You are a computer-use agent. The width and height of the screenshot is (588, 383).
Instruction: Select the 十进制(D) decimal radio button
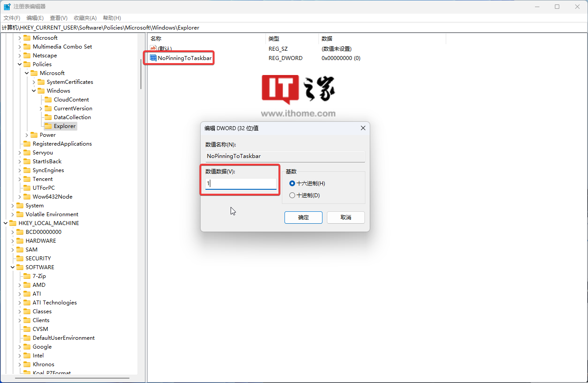tap(292, 195)
